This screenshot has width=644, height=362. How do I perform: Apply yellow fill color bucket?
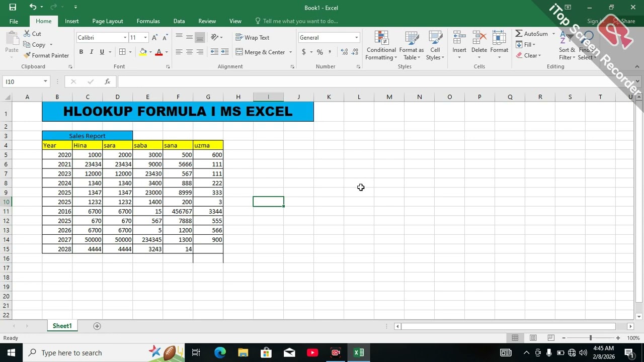(x=143, y=52)
